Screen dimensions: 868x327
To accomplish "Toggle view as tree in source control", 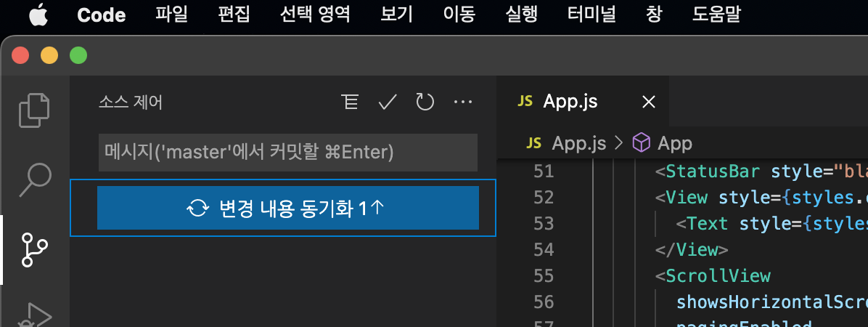I will click(350, 102).
